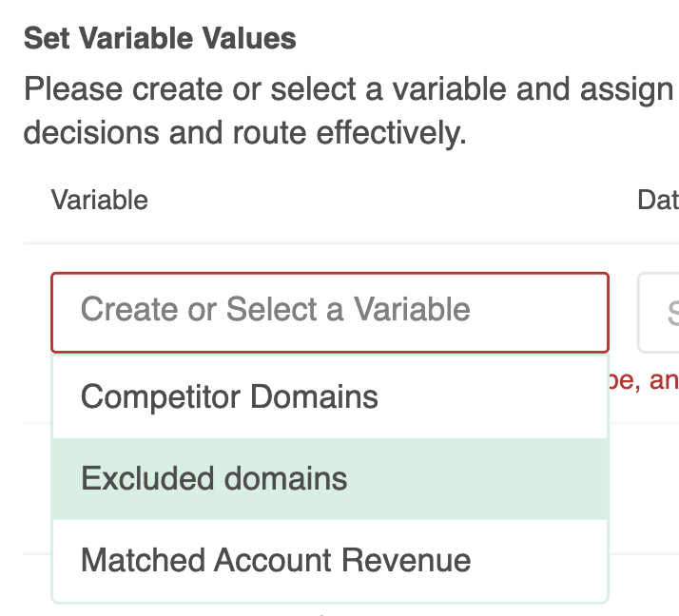Viewport: 679px width, 616px height.
Task: Click the Excluded domains row's empty right side
Action: pos(495,478)
